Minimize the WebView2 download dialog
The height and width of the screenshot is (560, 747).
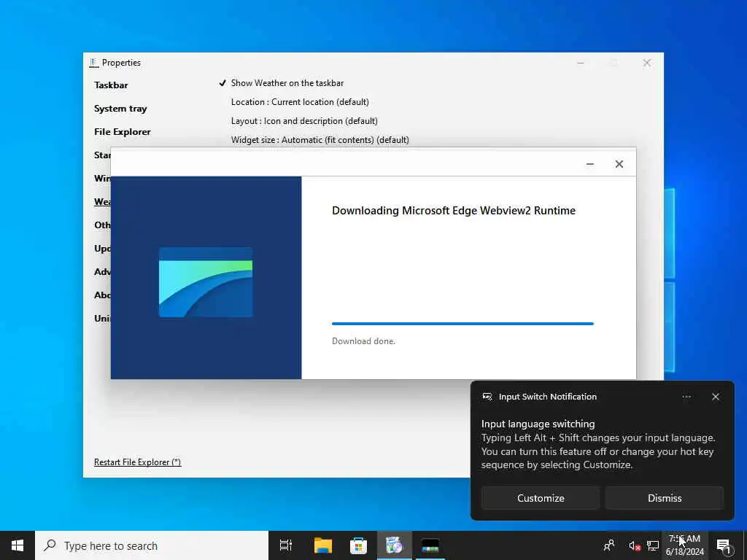(589, 164)
